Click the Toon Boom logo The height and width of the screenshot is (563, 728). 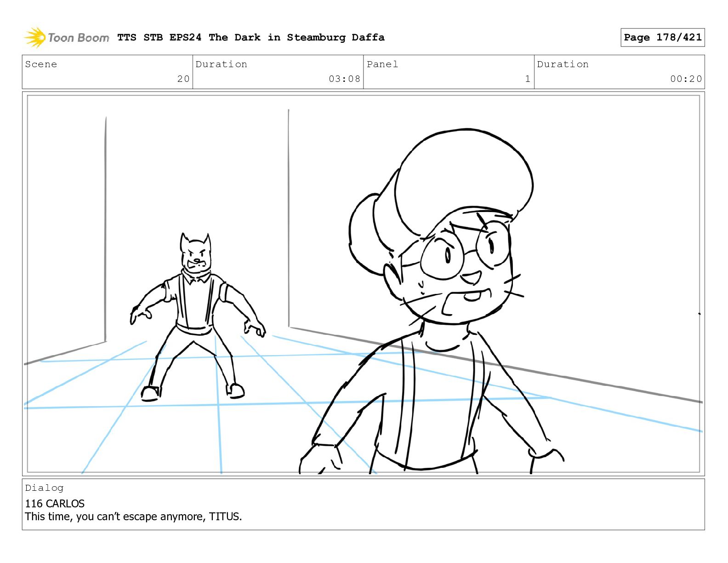67,37
